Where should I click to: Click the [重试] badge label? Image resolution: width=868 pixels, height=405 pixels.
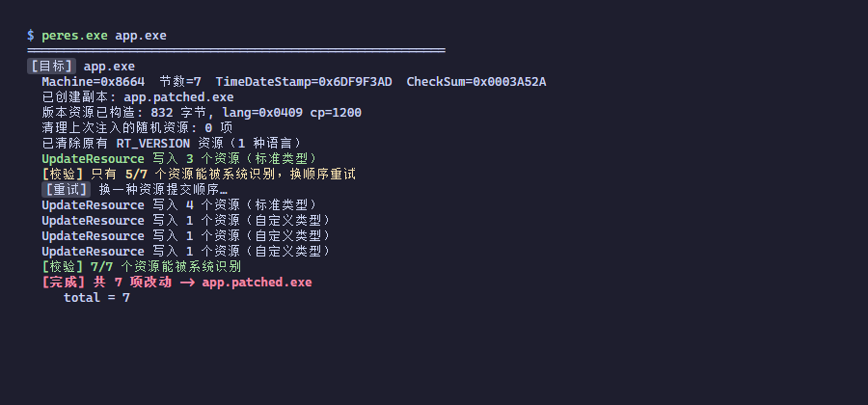point(66,190)
